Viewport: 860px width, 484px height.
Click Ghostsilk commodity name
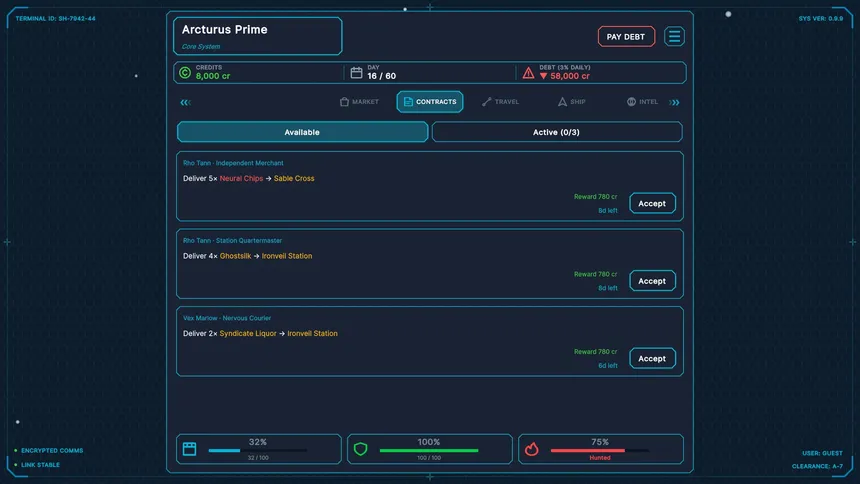(x=235, y=256)
